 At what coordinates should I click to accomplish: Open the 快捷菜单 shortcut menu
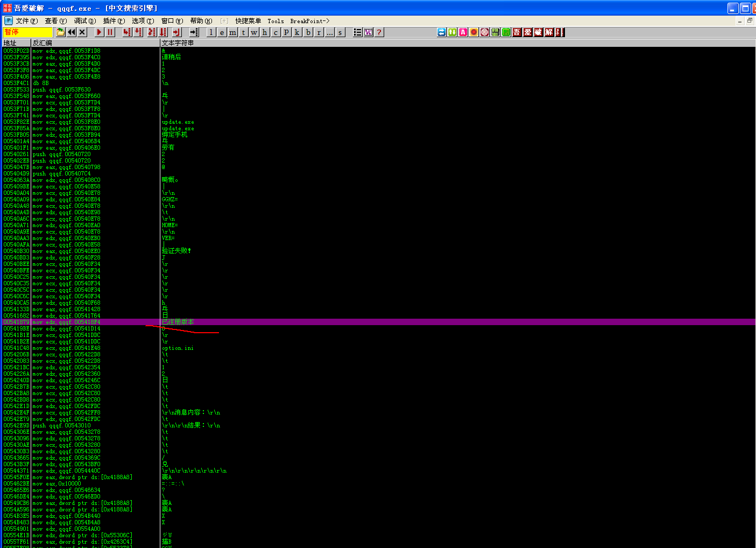(x=248, y=21)
